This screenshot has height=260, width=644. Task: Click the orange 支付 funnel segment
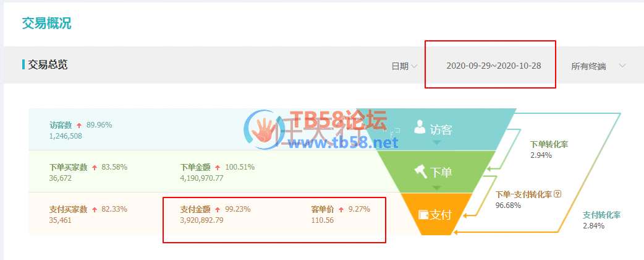[x=436, y=214]
